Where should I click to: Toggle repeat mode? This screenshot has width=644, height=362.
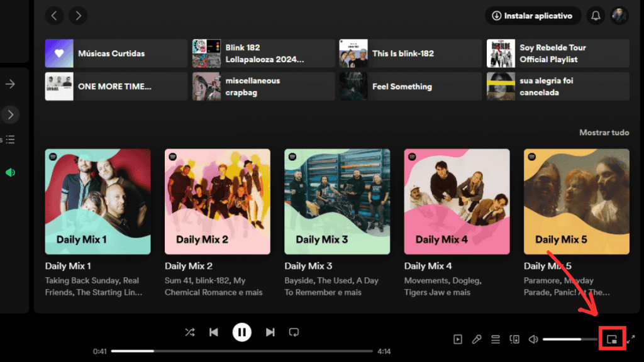click(294, 332)
